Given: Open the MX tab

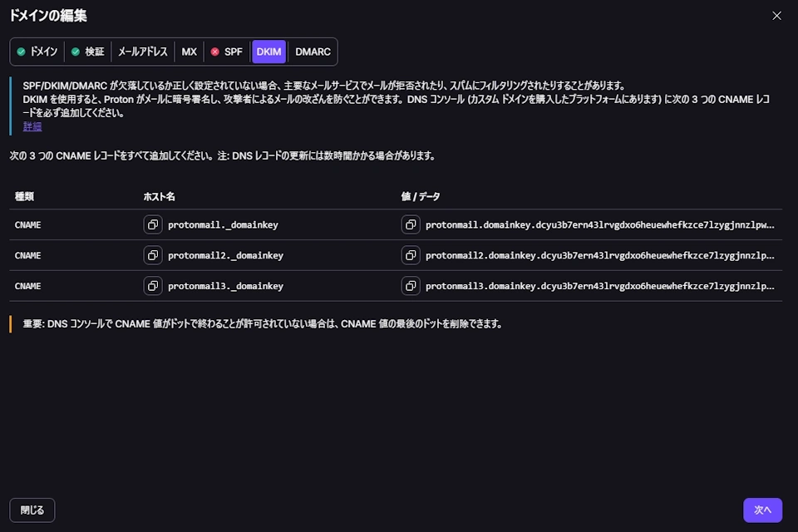Looking at the screenshot, I should tap(188, 51).
